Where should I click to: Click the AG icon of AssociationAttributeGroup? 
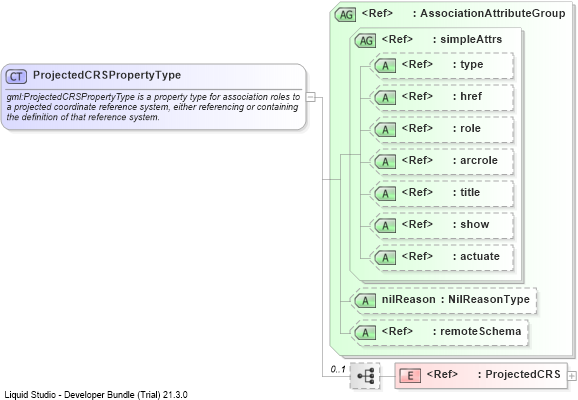coord(345,15)
